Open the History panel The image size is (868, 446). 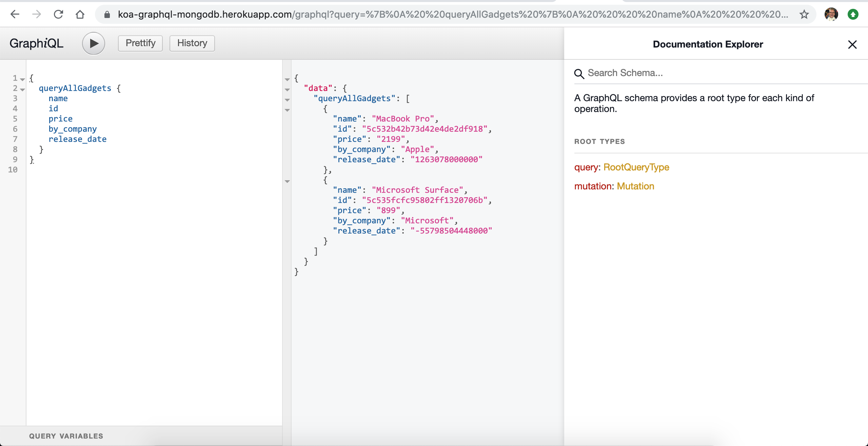tap(192, 43)
